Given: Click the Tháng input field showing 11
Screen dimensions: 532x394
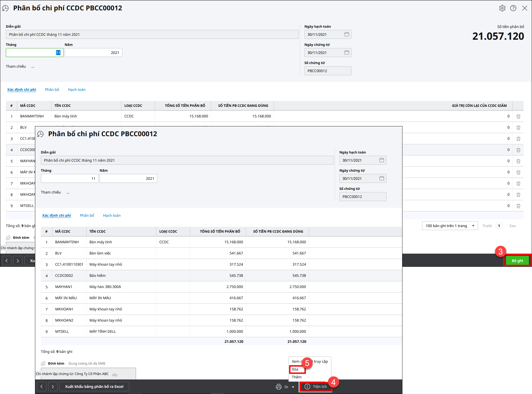Looking at the screenshot, I should 34,53.
